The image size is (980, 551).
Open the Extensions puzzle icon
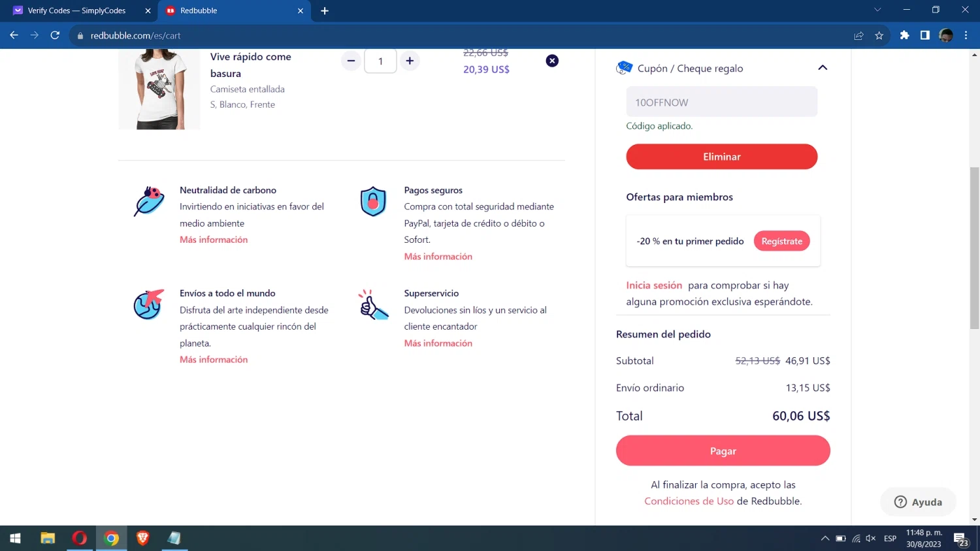tap(904, 35)
